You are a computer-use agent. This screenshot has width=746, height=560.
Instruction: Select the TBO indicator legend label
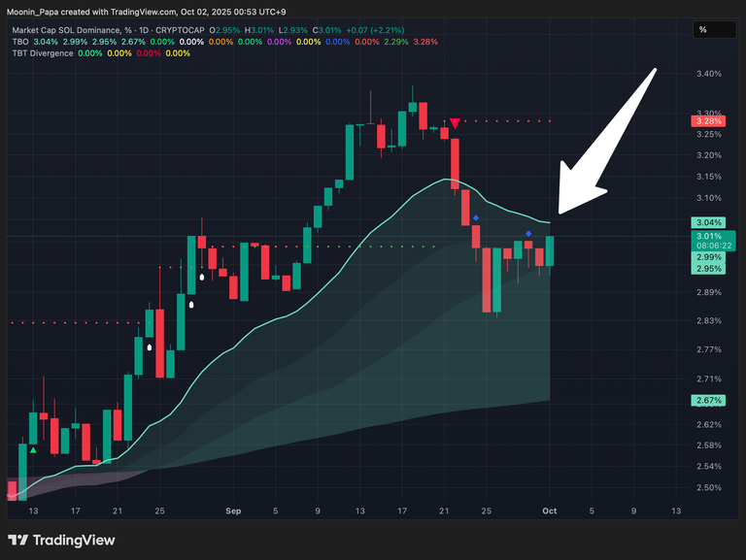click(17, 42)
